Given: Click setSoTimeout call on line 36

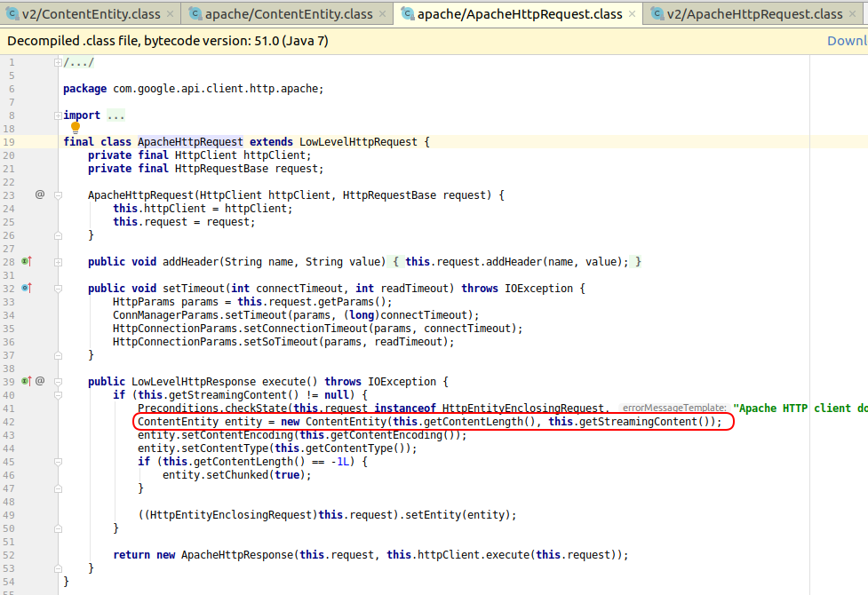Looking at the screenshot, I should tap(283, 342).
